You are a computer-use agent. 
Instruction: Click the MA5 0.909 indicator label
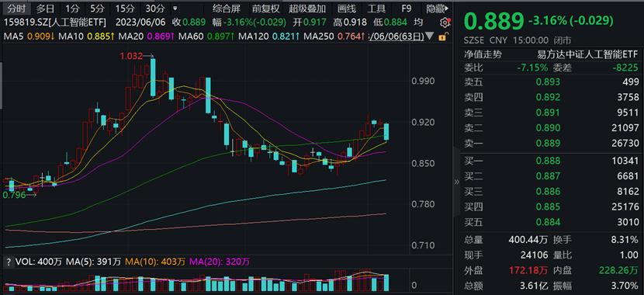(x=29, y=37)
